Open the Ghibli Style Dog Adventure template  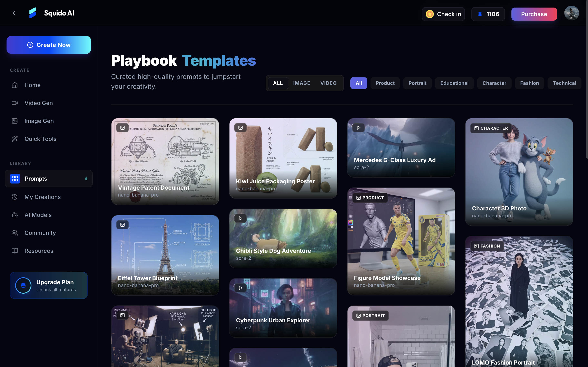283,238
